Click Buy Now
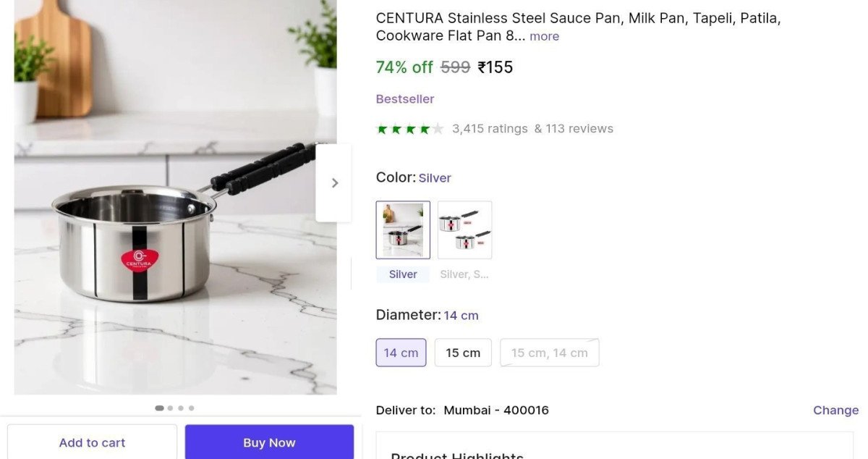Screen dimensions: 868x459 click(269, 442)
